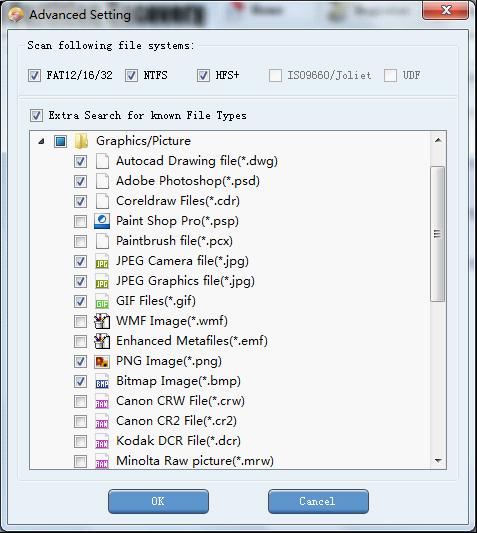
Task: Select the Adobe Photoshop (*.psd) entry
Action: pyautogui.click(x=188, y=181)
